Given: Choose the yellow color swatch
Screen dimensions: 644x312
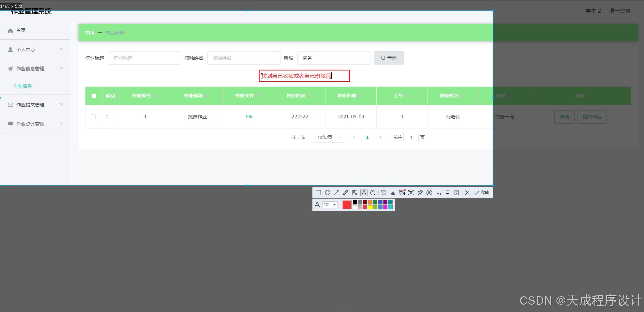Looking at the screenshot, I should point(370,207).
